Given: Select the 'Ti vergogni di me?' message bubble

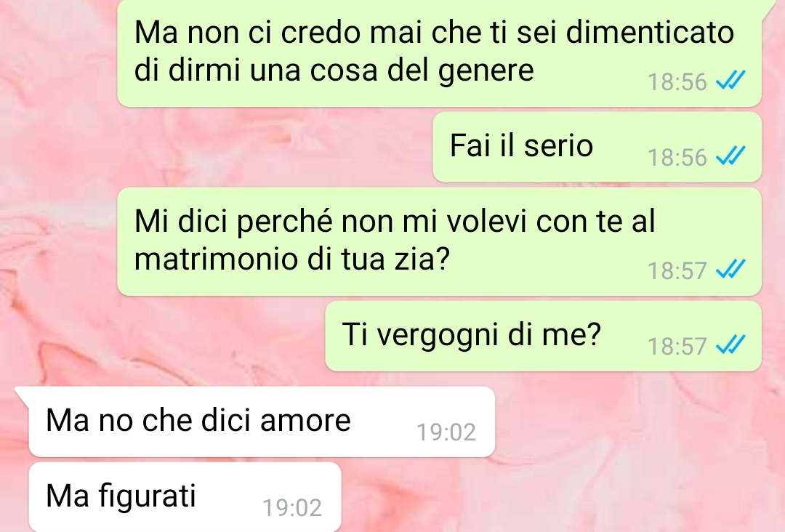Looking at the screenshot, I should coord(544,336).
